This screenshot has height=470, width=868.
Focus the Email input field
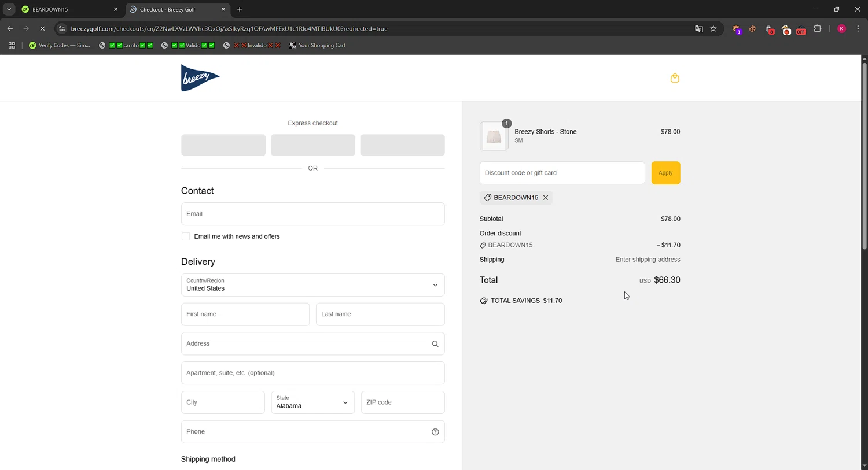tap(312, 214)
